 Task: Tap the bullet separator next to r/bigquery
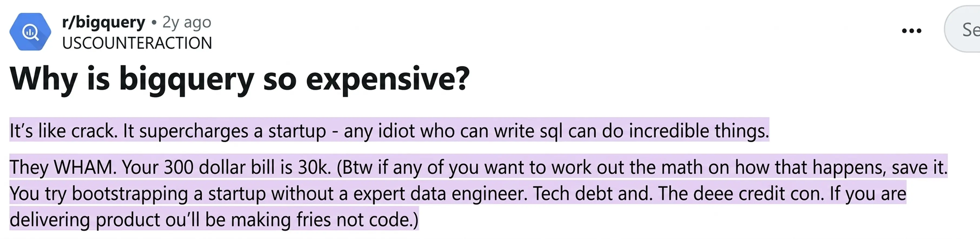(154, 23)
